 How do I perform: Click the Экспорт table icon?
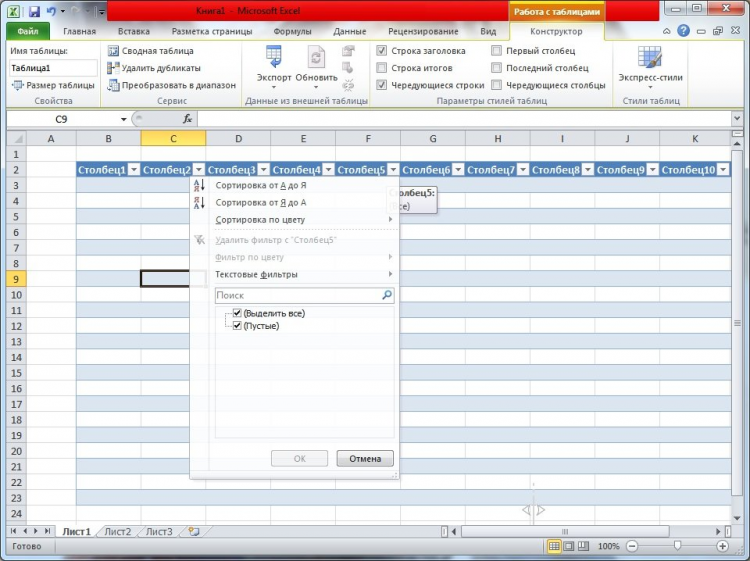[274, 57]
